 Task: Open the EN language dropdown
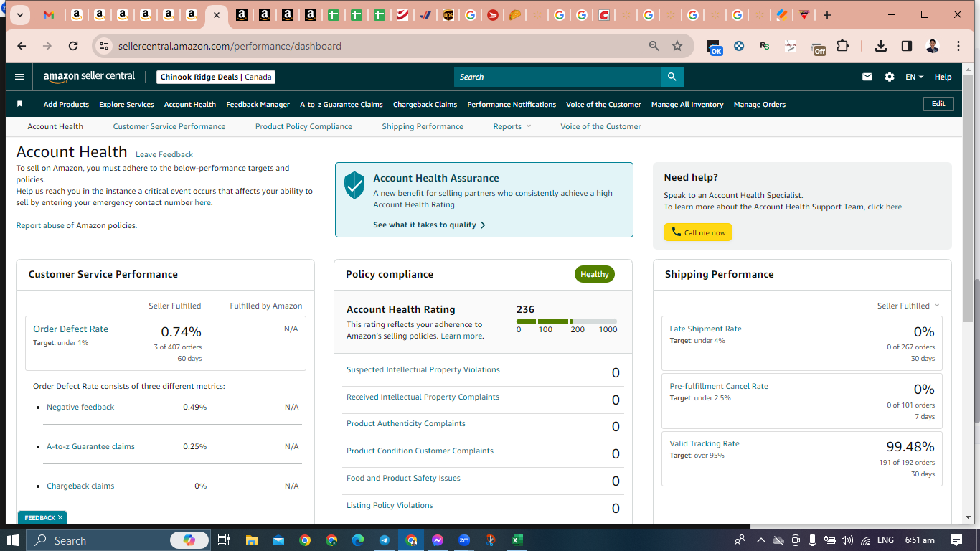point(914,77)
